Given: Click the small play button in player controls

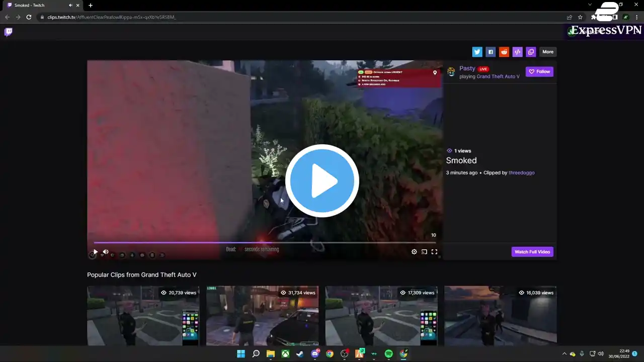Looking at the screenshot, I should [96, 252].
